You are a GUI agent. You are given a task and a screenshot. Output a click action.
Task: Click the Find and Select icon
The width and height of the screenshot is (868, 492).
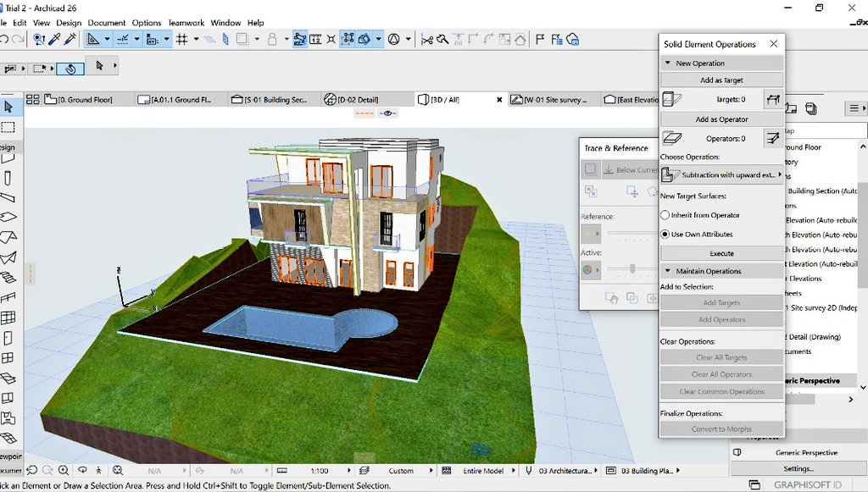[39, 39]
